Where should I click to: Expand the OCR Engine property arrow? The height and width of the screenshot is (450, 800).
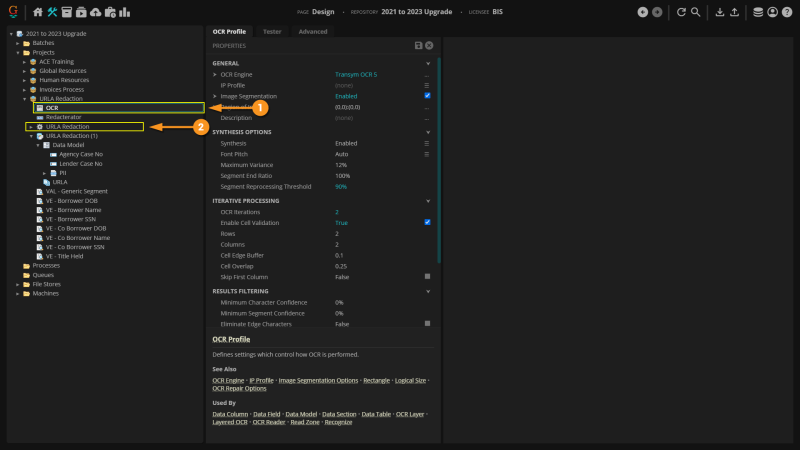[215, 74]
